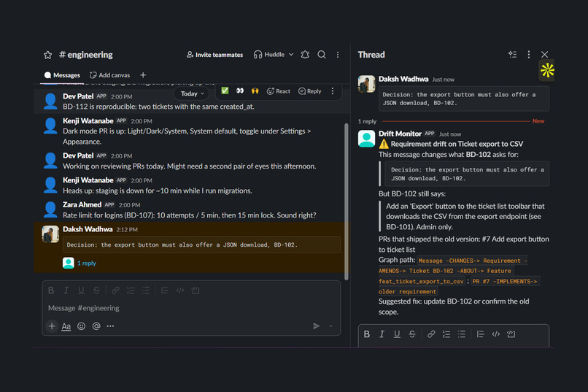588x392 pixels.
Task: Toggle strikethrough in channel message composer
Action: point(96,291)
